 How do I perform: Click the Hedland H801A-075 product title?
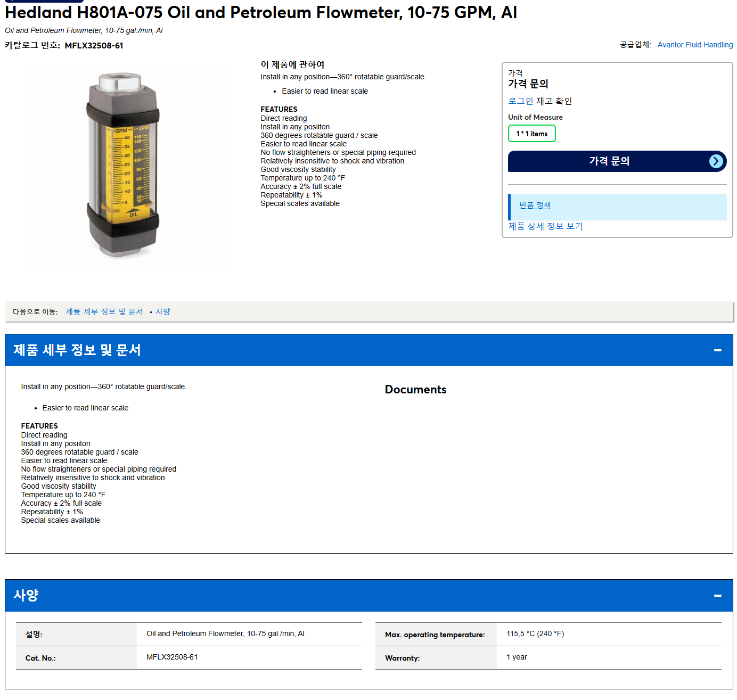point(260,12)
